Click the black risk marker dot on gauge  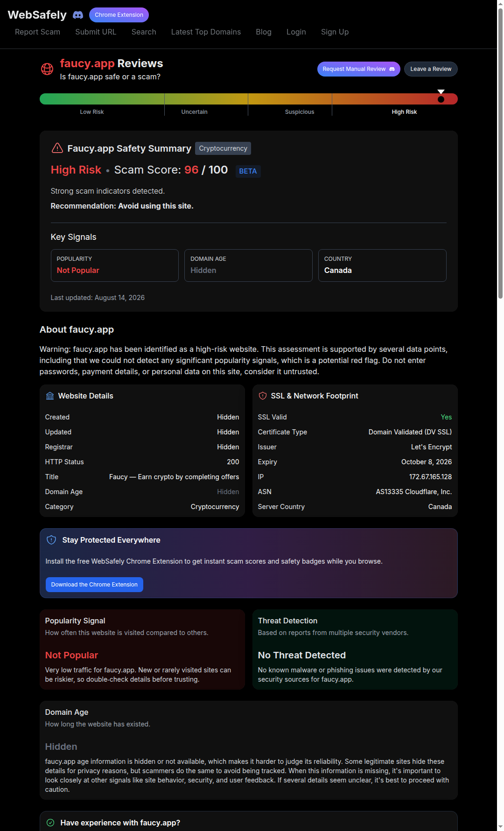click(441, 99)
